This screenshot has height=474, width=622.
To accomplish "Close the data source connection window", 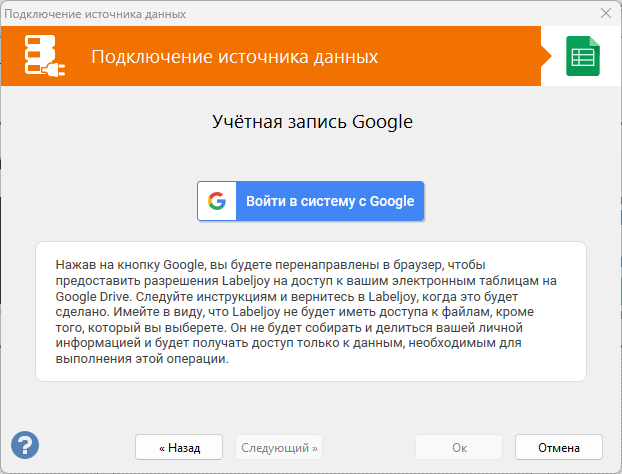I will [606, 13].
